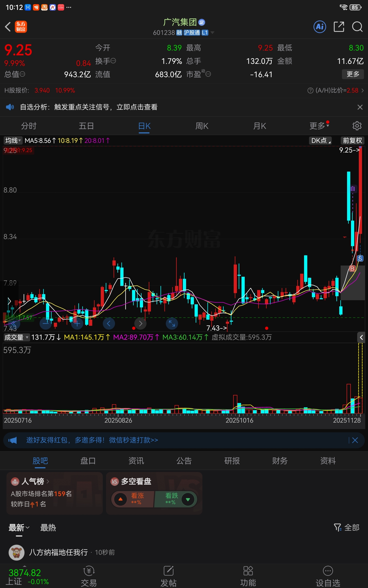
Task: Tap the (A/H)比价 question mark icon
Action: [x=310, y=90]
